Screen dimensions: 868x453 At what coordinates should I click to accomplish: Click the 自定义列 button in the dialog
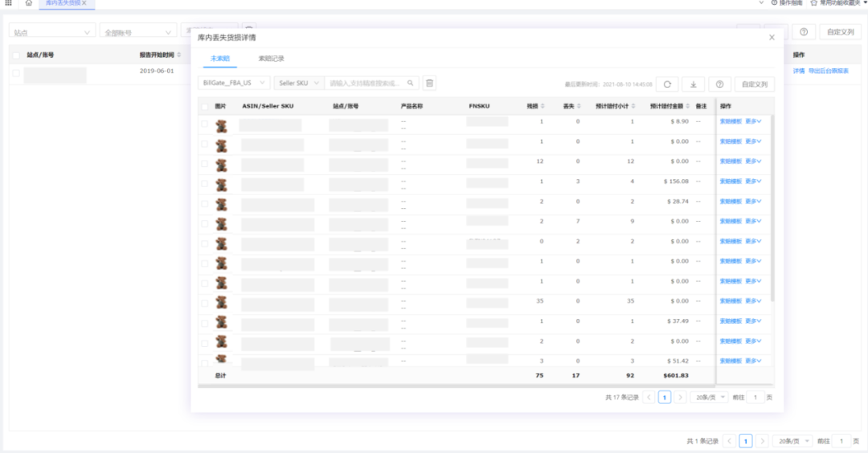755,84
